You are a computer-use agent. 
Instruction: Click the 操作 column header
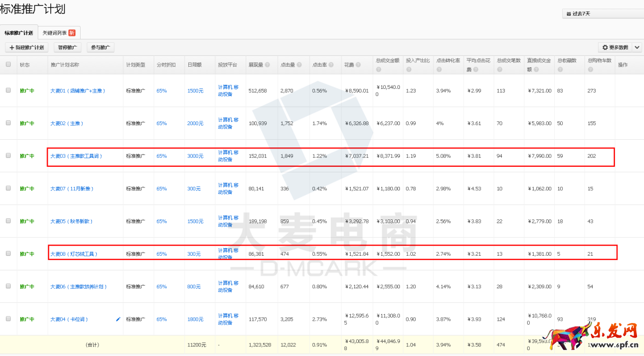coord(623,65)
